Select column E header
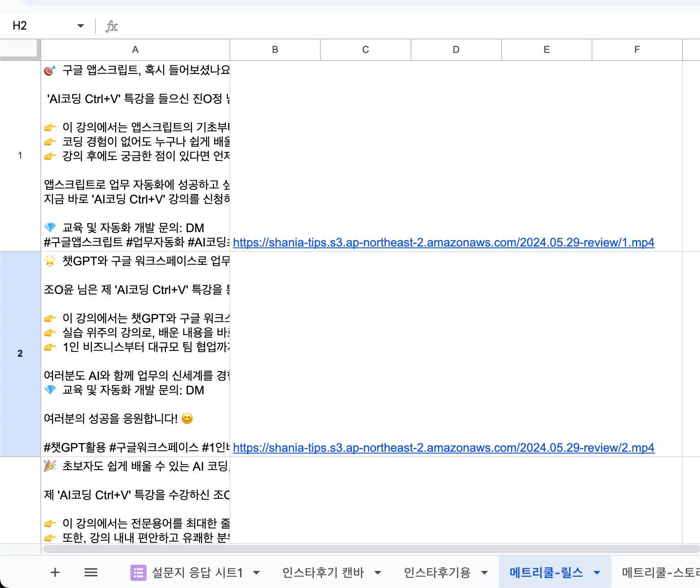700x588 pixels. (x=547, y=50)
